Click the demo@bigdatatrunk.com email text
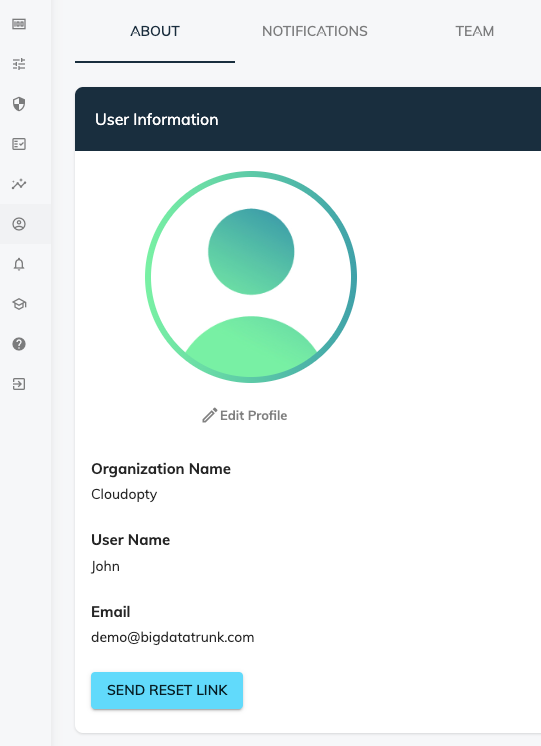Viewport: 541px width, 746px height. 173,637
